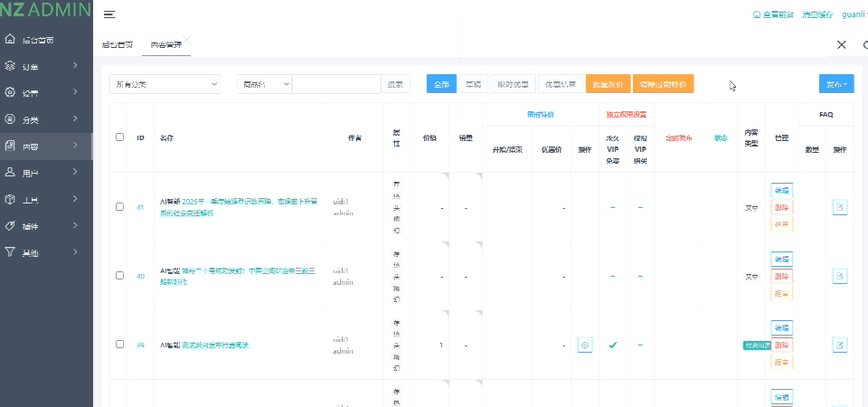Expand the 设置 sidebar menu chevron

tap(75, 92)
